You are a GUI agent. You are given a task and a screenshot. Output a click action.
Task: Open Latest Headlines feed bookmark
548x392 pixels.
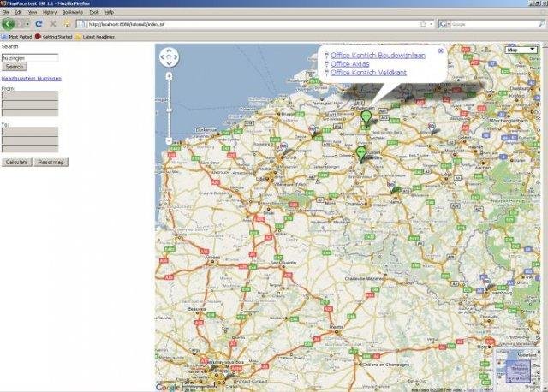click(x=95, y=37)
